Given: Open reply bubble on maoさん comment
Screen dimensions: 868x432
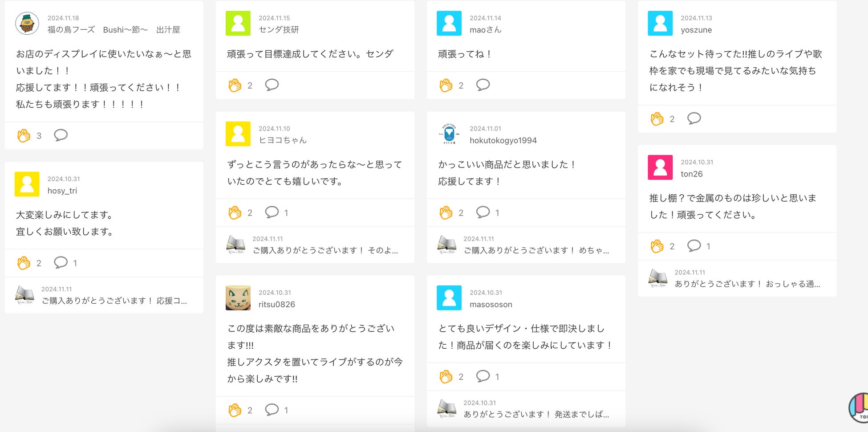Looking at the screenshot, I should pyautogui.click(x=483, y=85).
